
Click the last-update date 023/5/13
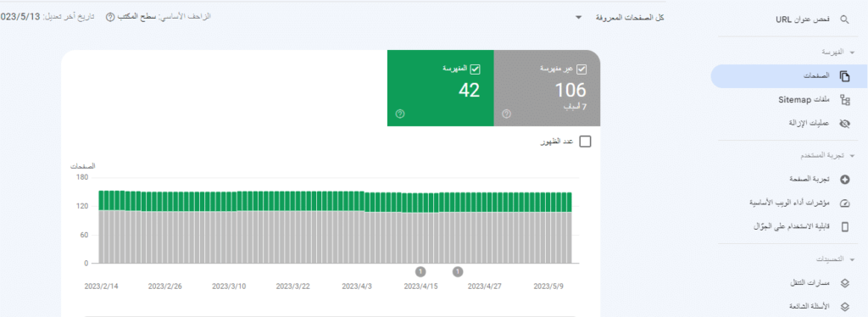click(20, 17)
